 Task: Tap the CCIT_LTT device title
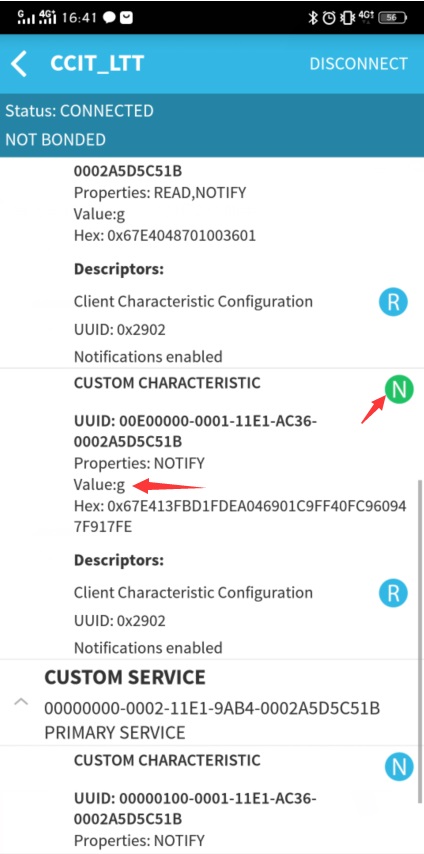click(96, 64)
